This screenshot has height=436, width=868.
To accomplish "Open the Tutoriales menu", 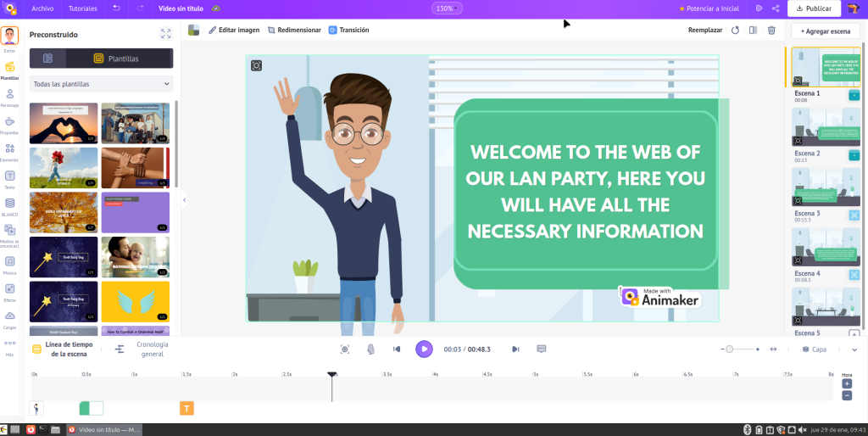I will pos(82,8).
